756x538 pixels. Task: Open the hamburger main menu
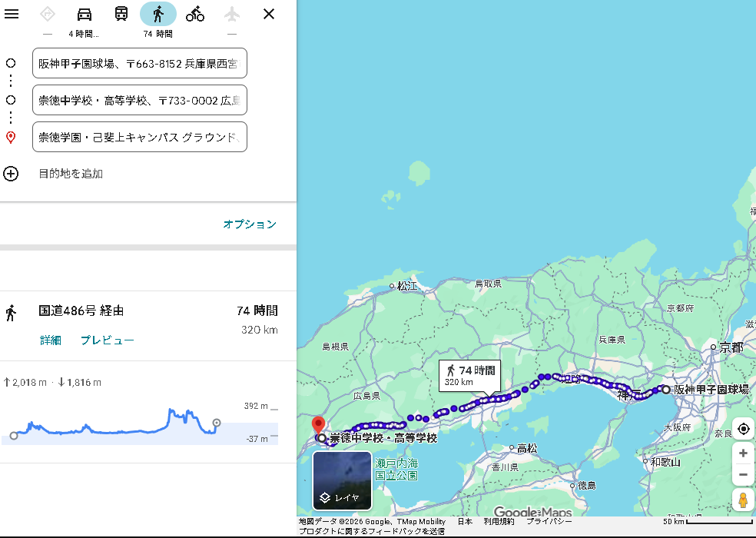click(12, 14)
